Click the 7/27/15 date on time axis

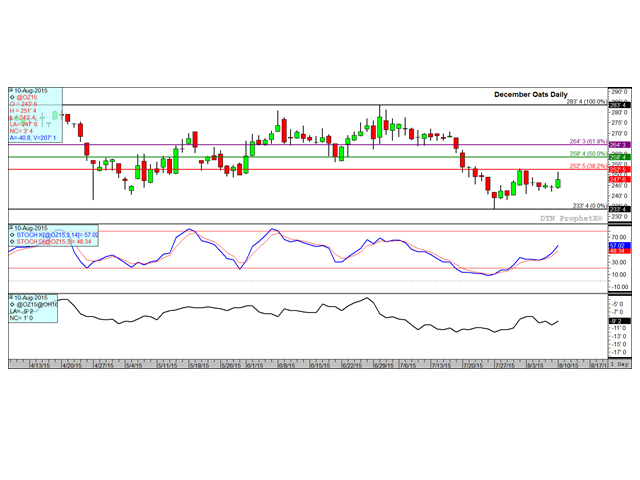coord(505,365)
